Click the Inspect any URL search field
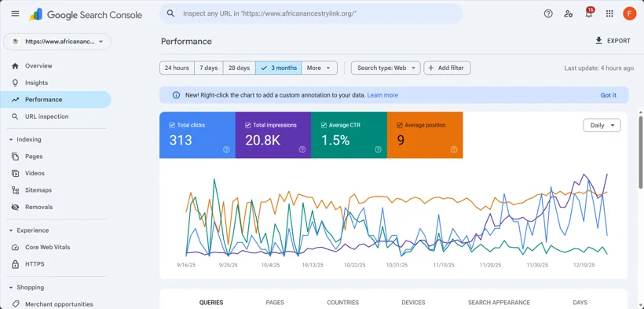Screen dimensions: 644x309 pos(311,13)
